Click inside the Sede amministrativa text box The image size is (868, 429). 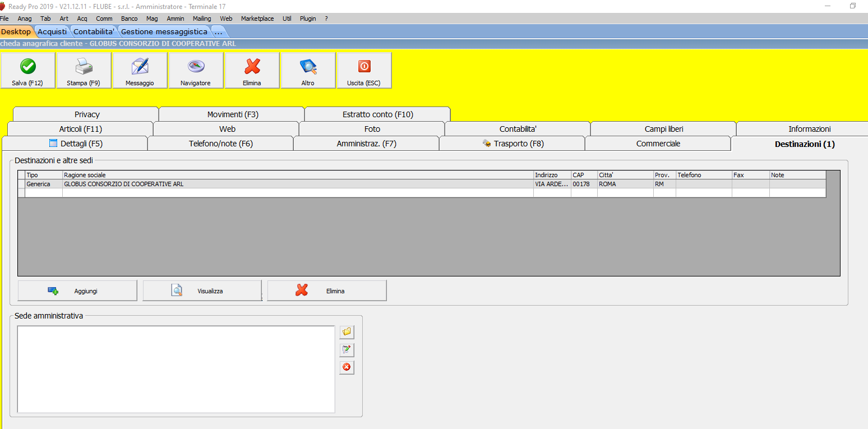(x=176, y=369)
